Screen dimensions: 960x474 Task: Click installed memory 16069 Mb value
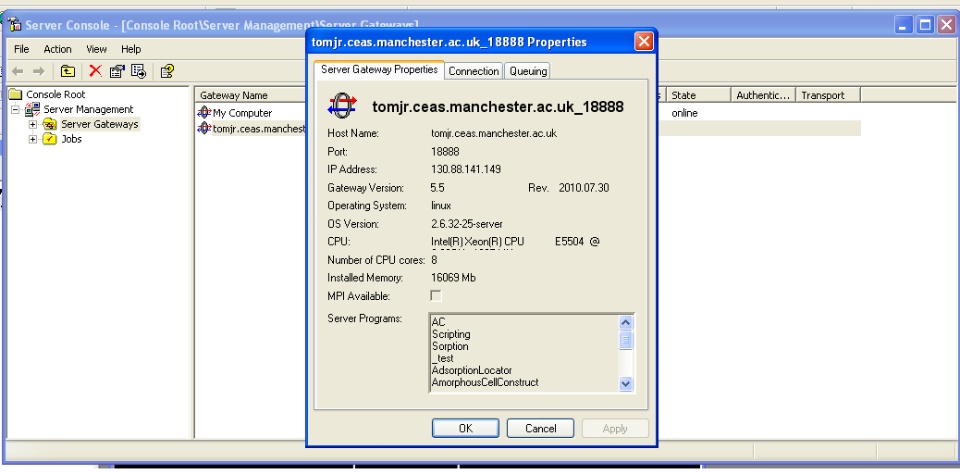(453, 278)
